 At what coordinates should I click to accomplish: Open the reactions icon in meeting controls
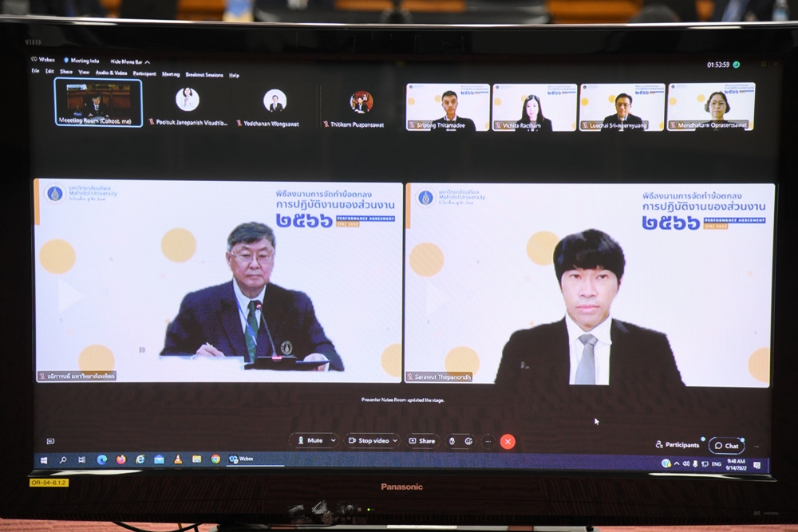pos(468,441)
